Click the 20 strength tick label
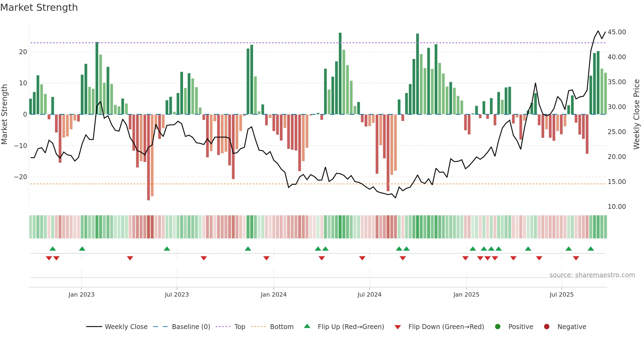Image resolution: width=644 pixels, height=362 pixels. [x=23, y=52]
